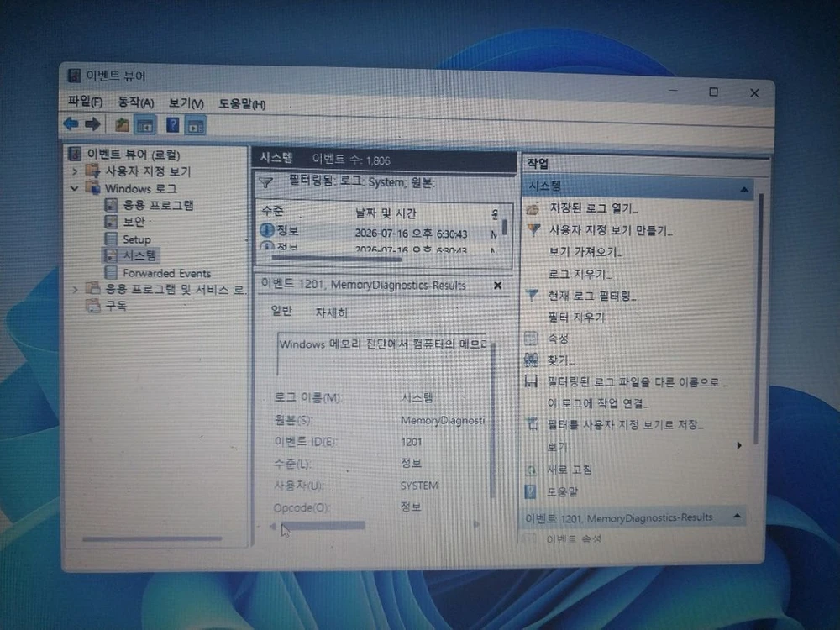Image resolution: width=840 pixels, height=630 pixels.
Task: Click 보기 가져오기 action link
Action: point(585,252)
